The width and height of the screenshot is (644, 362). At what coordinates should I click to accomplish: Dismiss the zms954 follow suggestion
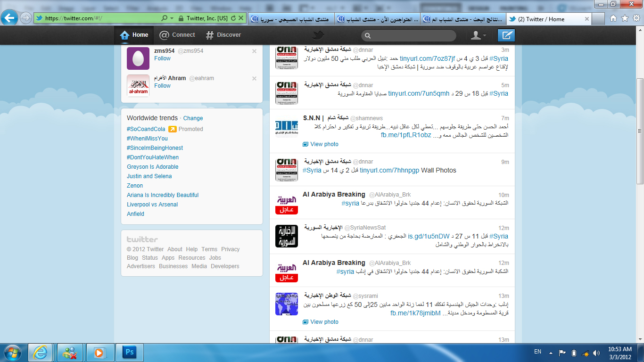(x=255, y=51)
